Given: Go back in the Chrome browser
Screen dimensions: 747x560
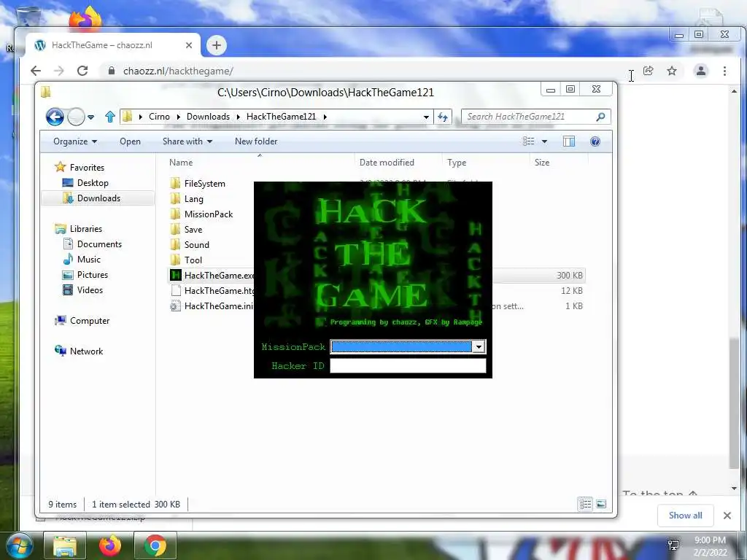Looking at the screenshot, I should pos(36,71).
